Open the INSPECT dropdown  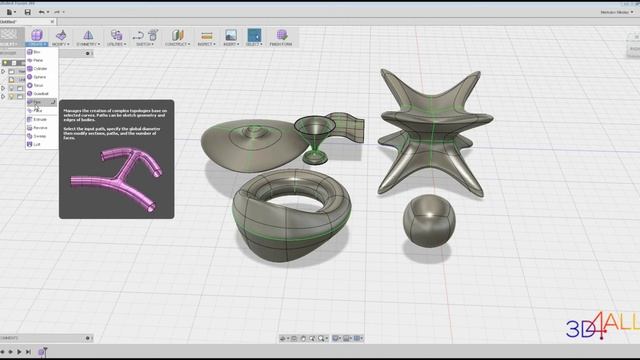207,44
